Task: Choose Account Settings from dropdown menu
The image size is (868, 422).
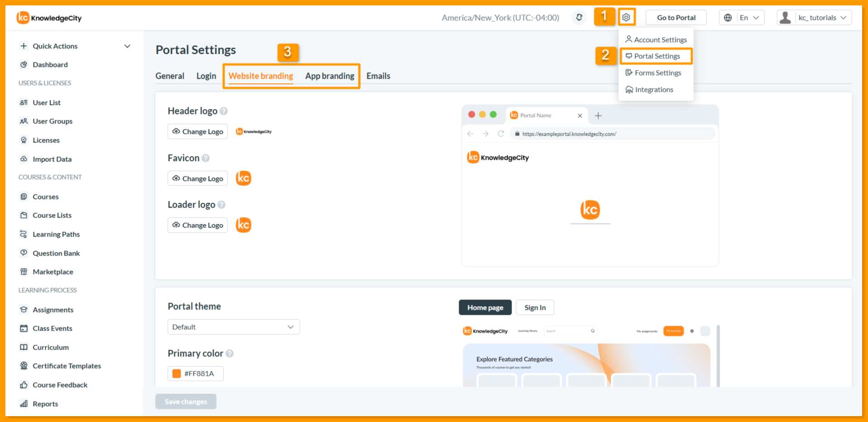Action: pyautogui.click(x=656, y=40)
